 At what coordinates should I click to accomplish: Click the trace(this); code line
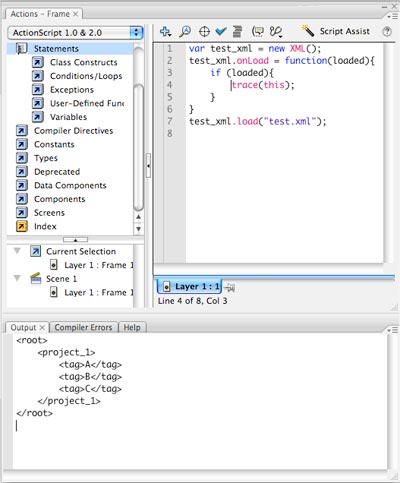pos(263,85)
